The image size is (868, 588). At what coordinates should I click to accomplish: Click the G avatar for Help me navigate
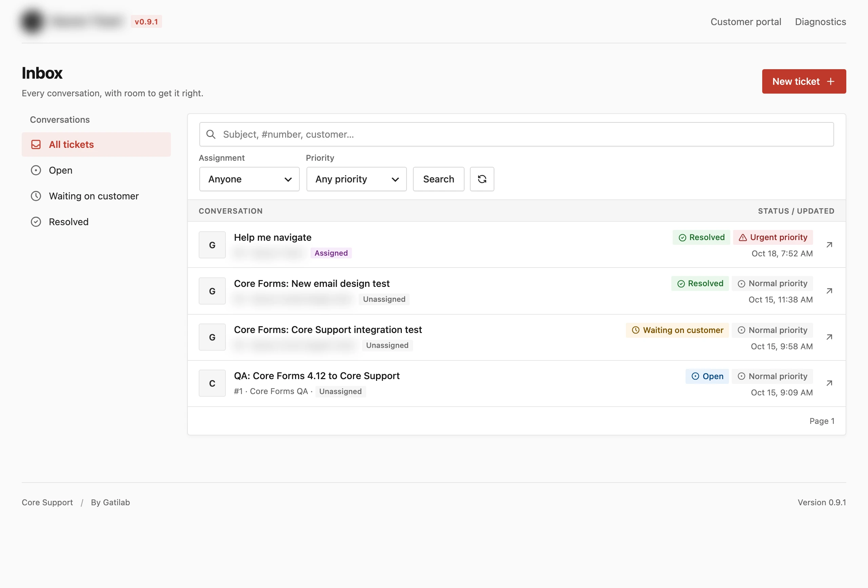point(212,245)
